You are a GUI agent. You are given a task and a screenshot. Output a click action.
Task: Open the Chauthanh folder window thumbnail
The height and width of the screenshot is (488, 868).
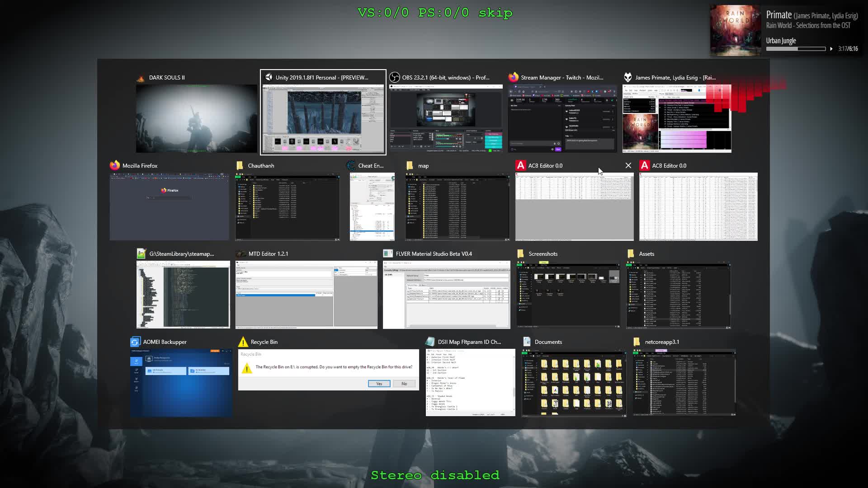point(288,206)
